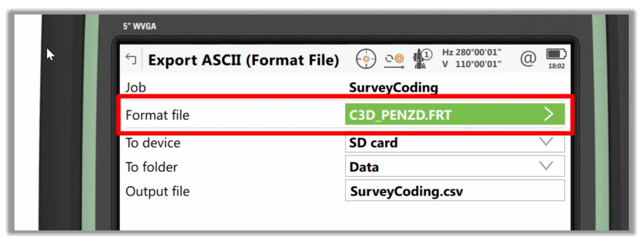
Task: Open the C3D_PENZD.FRT format file selector
Action: click(x=455, y=114)
